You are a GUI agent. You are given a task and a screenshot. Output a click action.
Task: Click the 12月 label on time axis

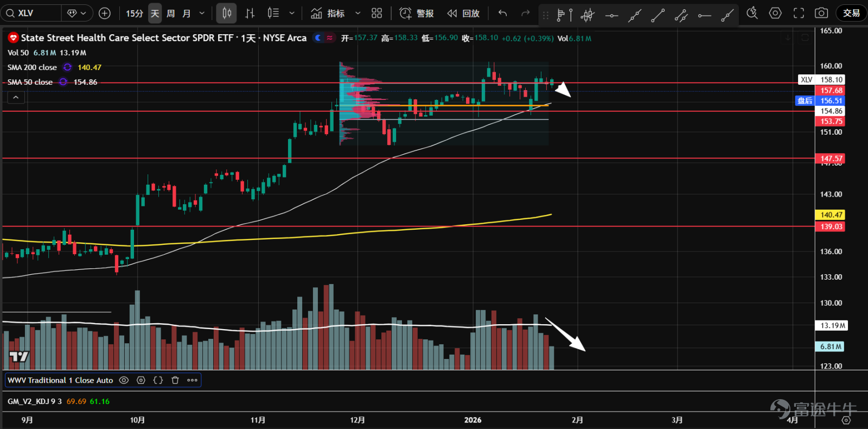(358, 420)
